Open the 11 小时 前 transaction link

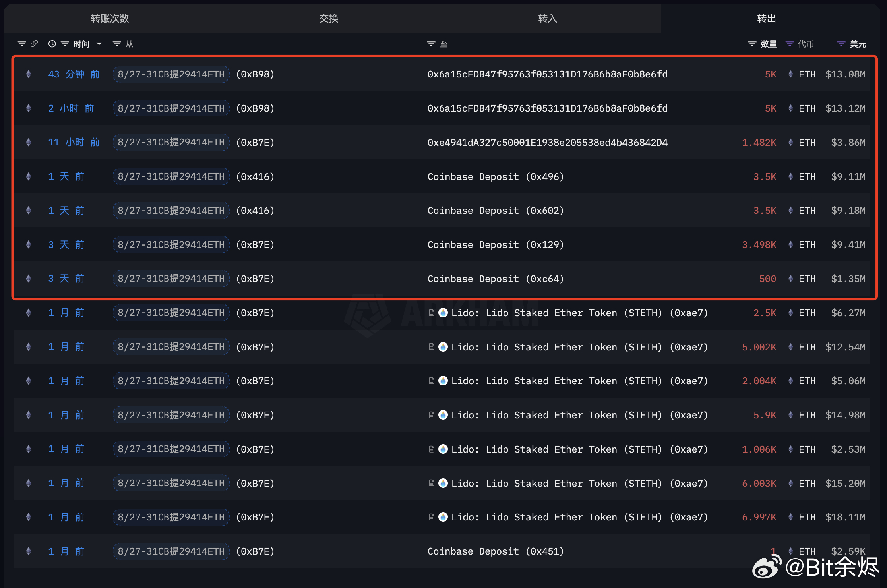click(74, 142)
